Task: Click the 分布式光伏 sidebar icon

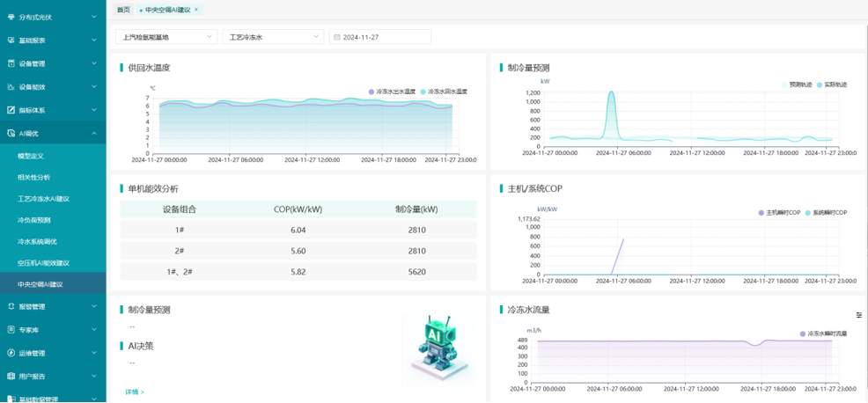Action: pyautogui.click(x=11, y=18)
